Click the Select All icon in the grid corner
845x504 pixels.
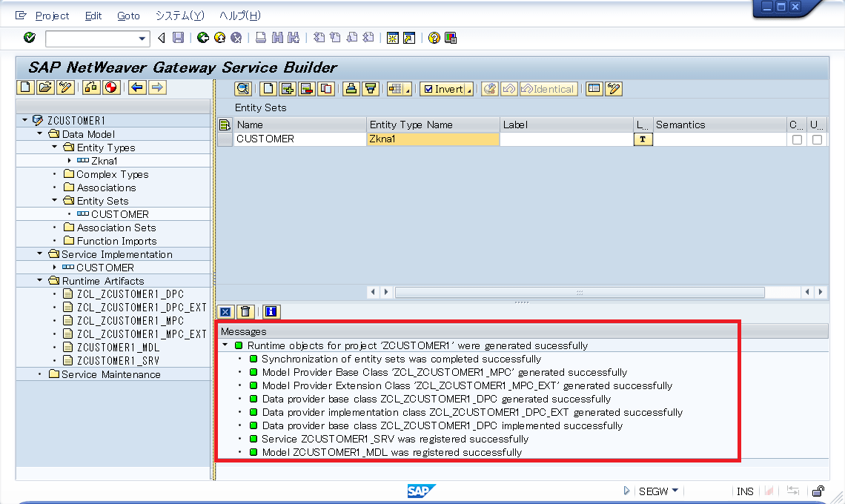[x=225, y=125]
